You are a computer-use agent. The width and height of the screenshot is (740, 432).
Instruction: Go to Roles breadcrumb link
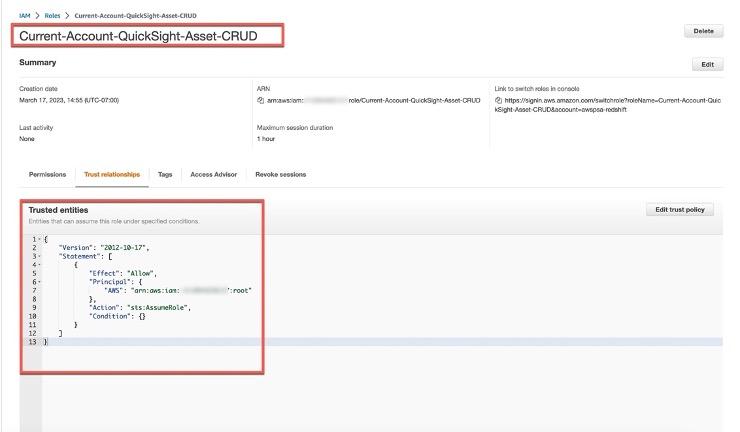coord(52,16)
